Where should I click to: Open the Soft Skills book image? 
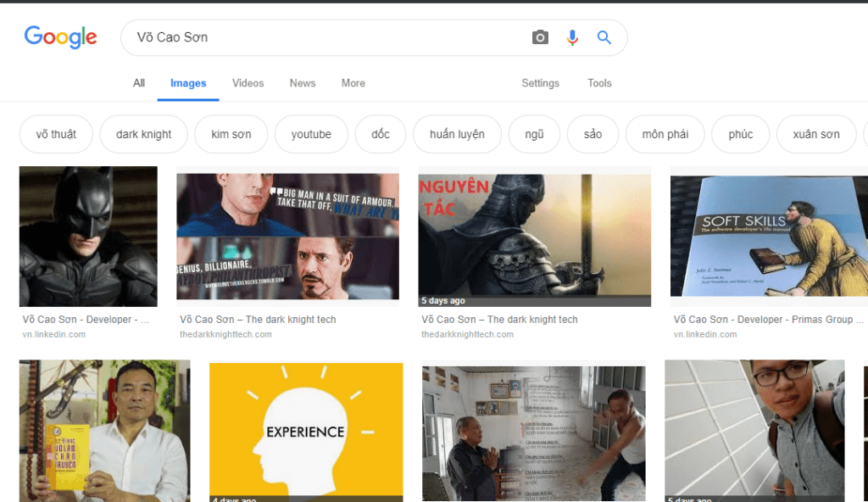click(769, 237)
